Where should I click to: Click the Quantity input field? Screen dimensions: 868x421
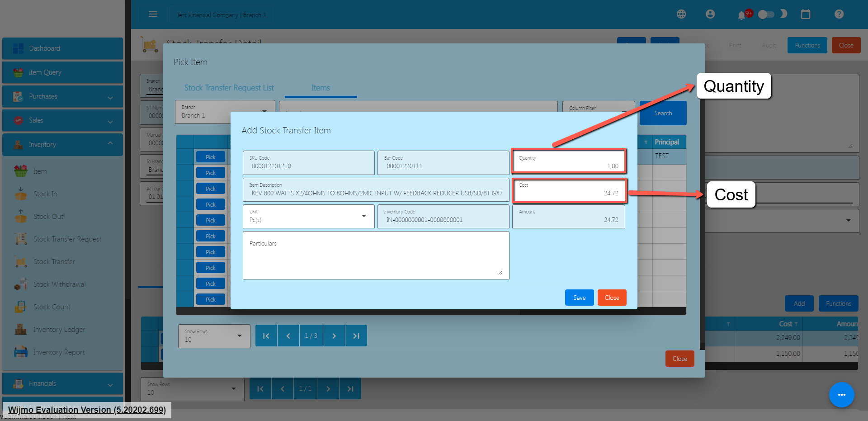(569, 163)
